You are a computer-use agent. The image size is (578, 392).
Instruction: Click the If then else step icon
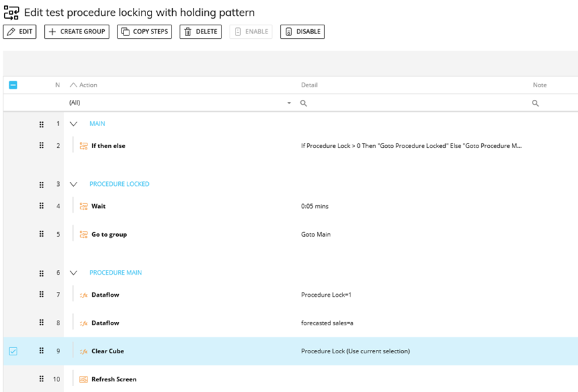coord(84,146)
